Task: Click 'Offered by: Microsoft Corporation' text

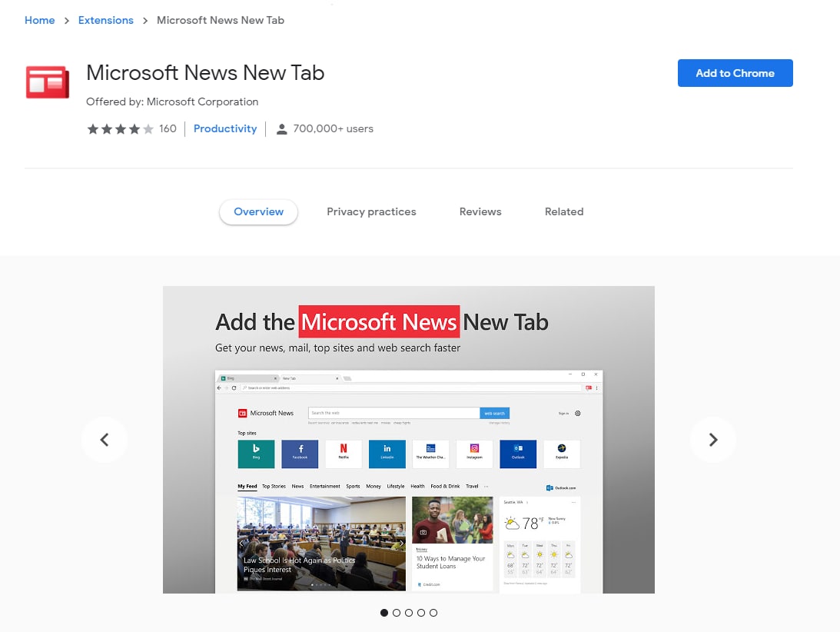Action: (172, 101)
